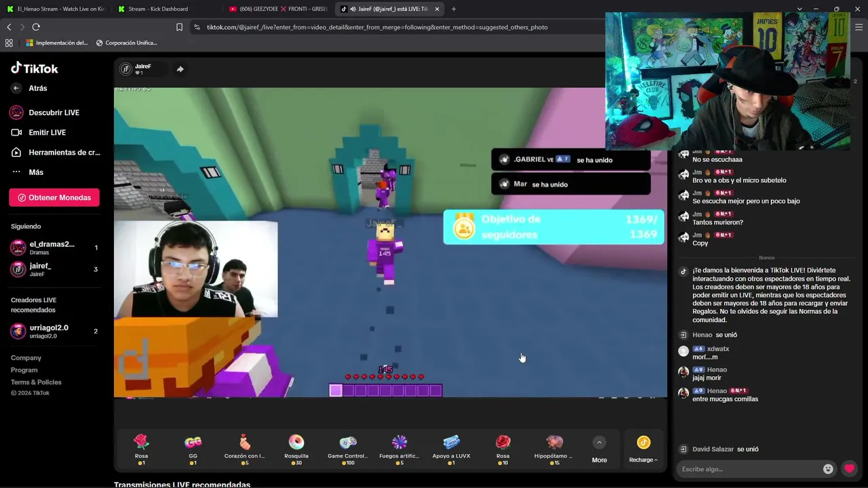Send the Apoyo a LUVX gift
The width and height of the screenshot is (868, 488).
pyautogui.click(x=451, y=449)
